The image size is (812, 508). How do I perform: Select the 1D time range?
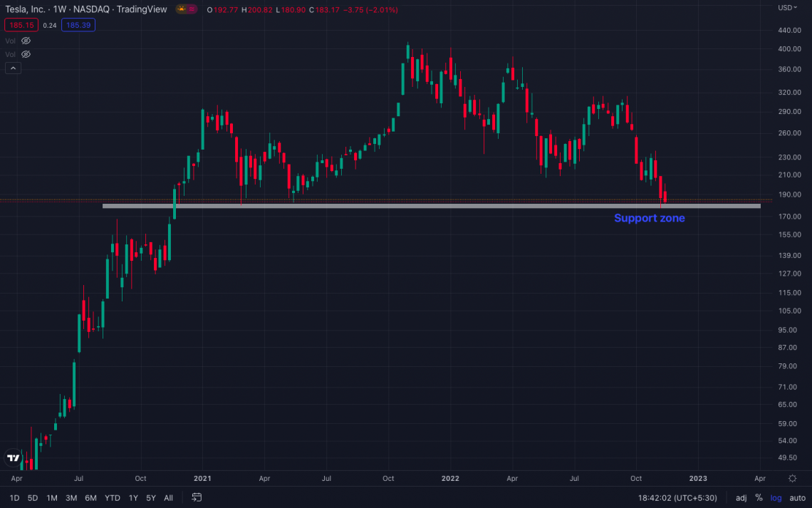click(x=14, y=497)
